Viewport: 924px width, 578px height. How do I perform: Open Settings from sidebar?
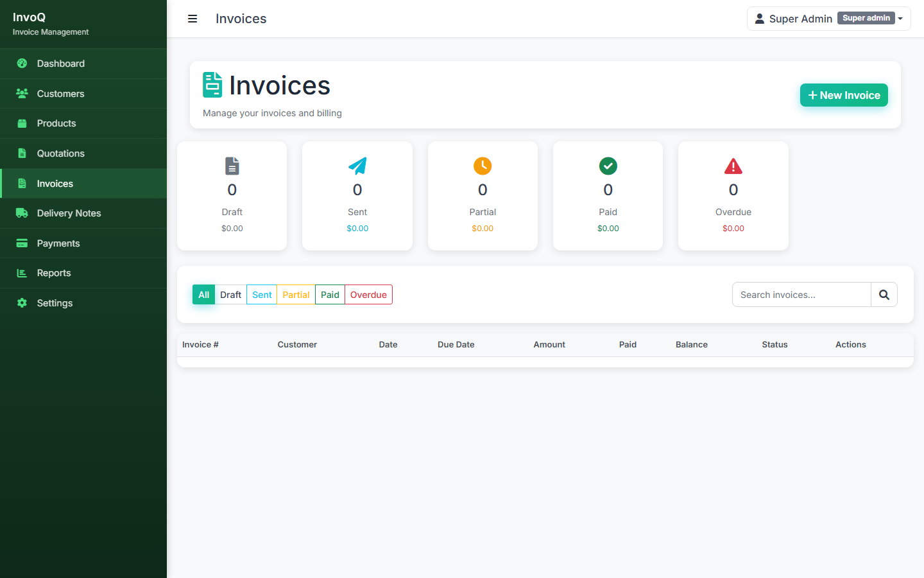click(x=83, y=303)
